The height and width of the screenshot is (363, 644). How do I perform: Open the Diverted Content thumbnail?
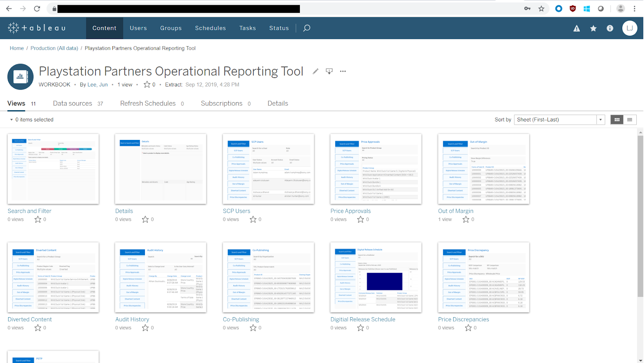pyautogui.click(x=53, y=277)
